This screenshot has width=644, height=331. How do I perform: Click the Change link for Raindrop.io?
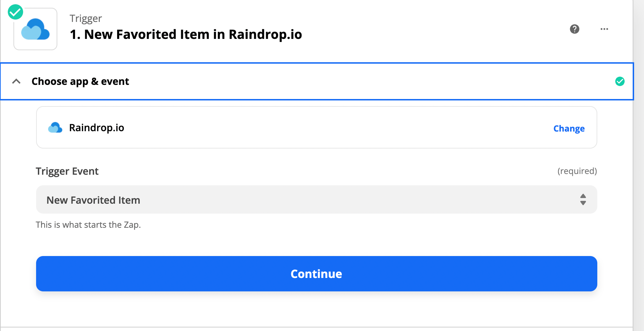click(569, 128)
